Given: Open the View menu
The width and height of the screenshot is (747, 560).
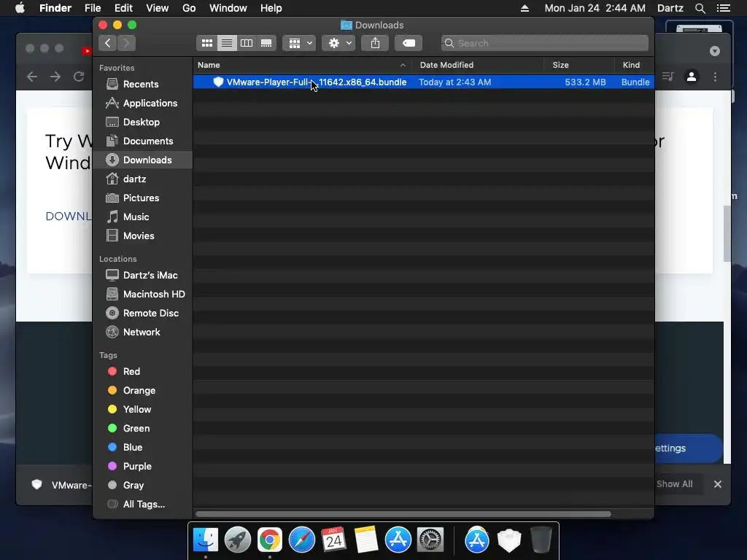Looking at the screenshot, I should click(x=158, y=8).
